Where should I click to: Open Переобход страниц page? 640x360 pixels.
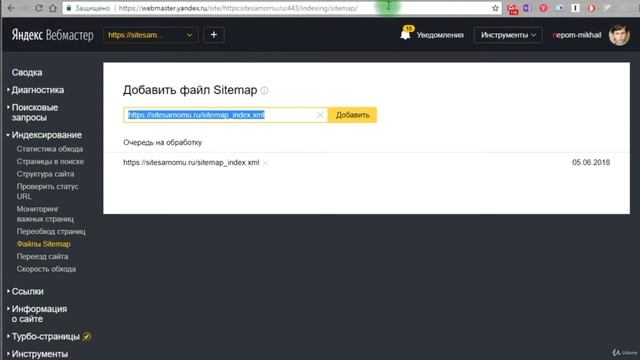(51, 231)
